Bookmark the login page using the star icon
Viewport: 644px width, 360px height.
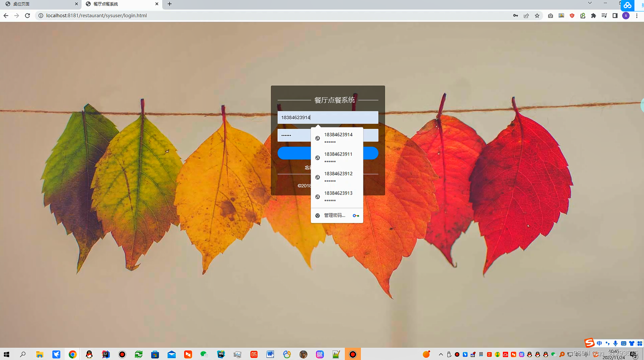pos(537,16)
